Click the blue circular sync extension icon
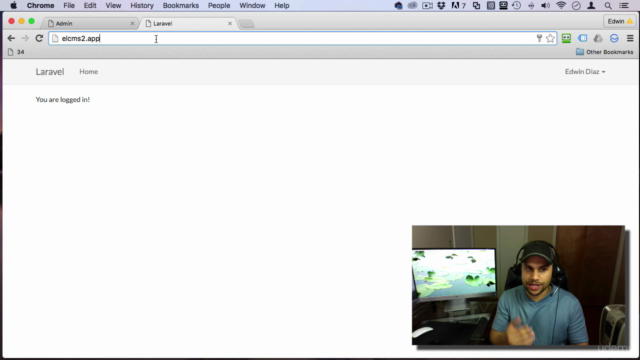 coord(614,38)
